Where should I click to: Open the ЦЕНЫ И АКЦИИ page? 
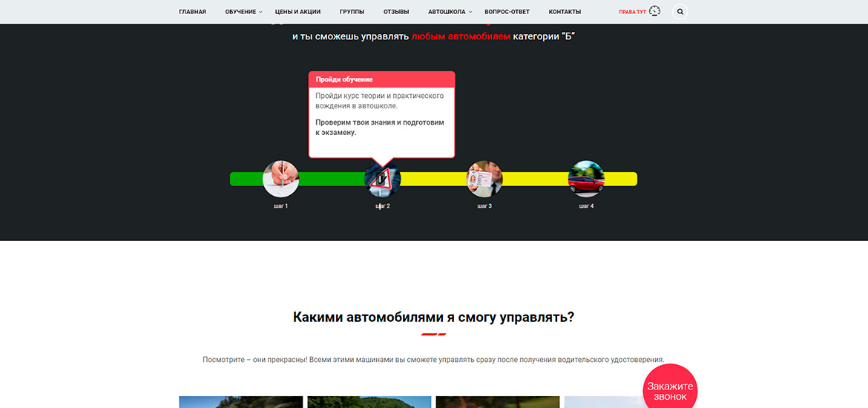tap(297, 12)
